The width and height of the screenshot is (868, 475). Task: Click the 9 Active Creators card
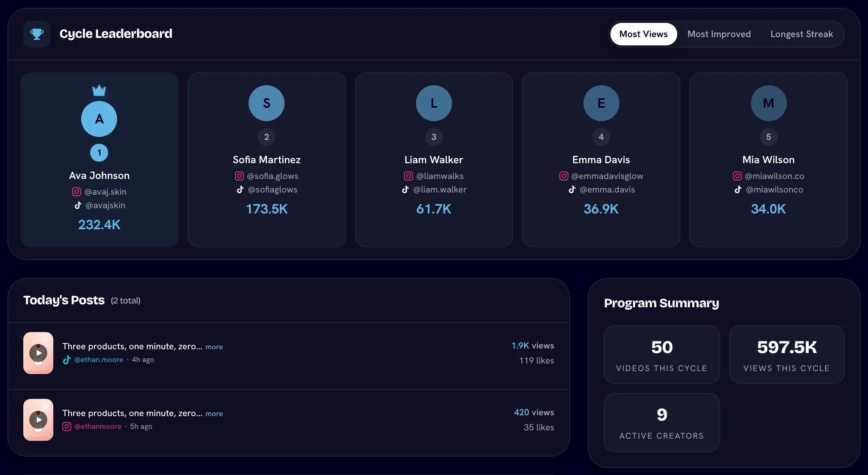(x=662, y=422)
